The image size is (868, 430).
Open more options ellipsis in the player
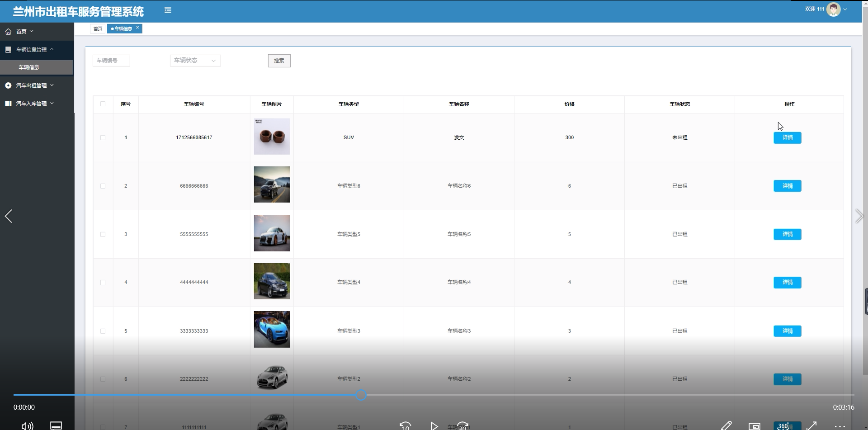(840, 426)
